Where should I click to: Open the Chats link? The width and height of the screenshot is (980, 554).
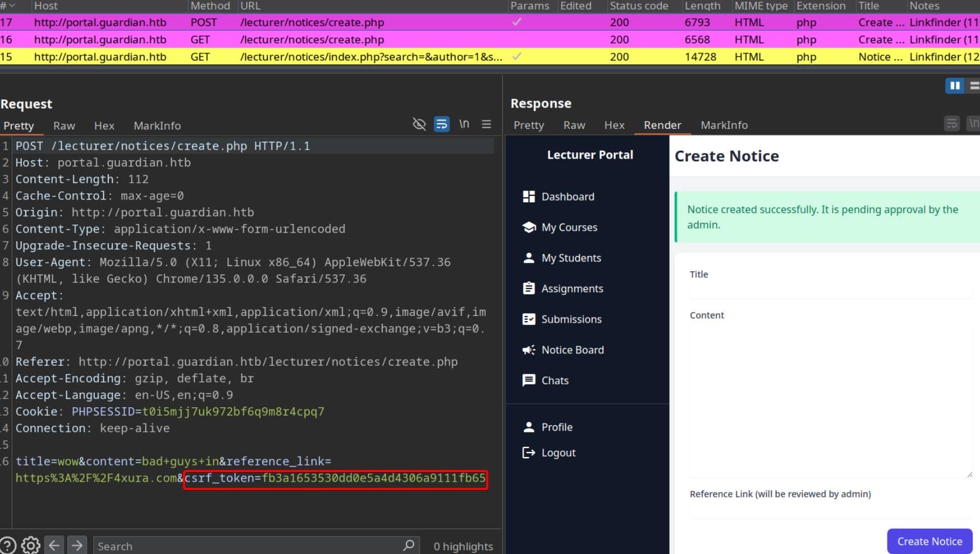(555, 381)
